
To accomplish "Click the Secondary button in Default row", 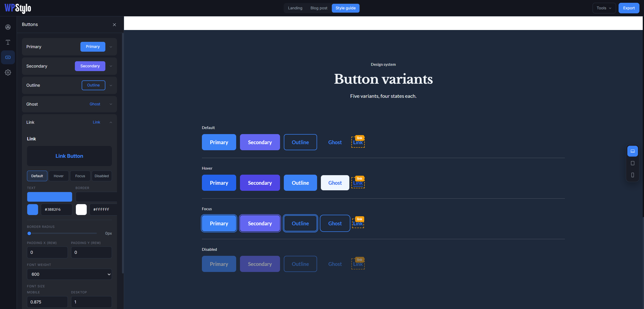I will click(260, 142).
